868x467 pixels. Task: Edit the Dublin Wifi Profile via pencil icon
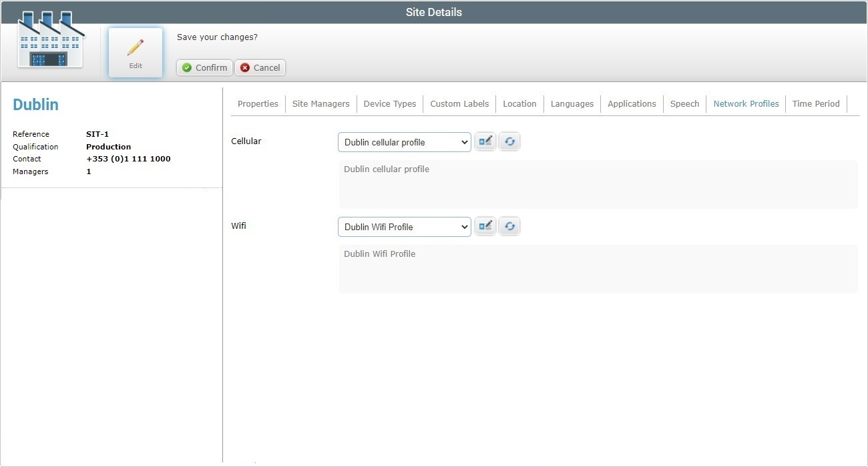485,225
